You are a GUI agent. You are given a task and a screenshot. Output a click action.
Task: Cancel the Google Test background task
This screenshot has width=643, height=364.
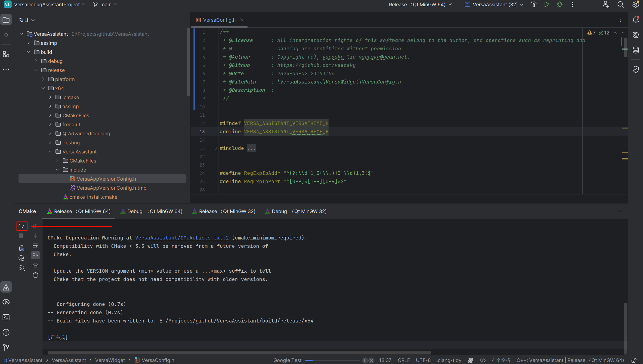pos(371,360)
